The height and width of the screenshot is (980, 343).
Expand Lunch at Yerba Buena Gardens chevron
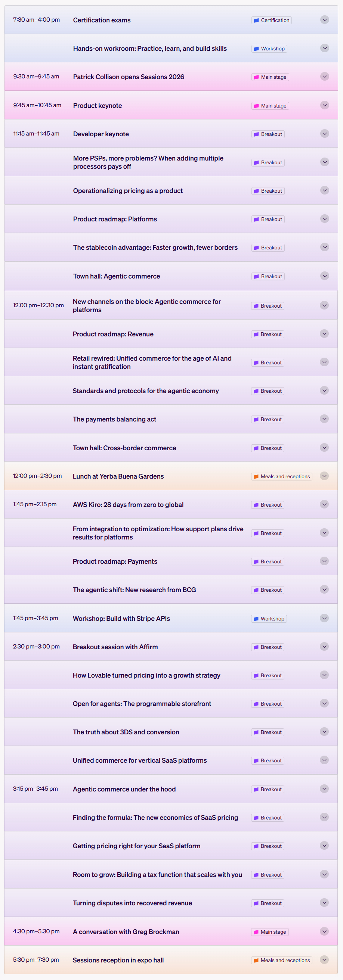pos(324,476)
